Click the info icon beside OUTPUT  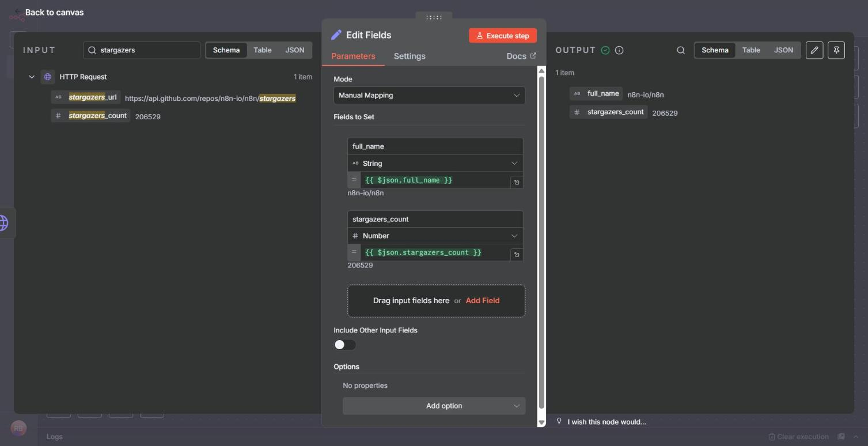coord(619,50)
